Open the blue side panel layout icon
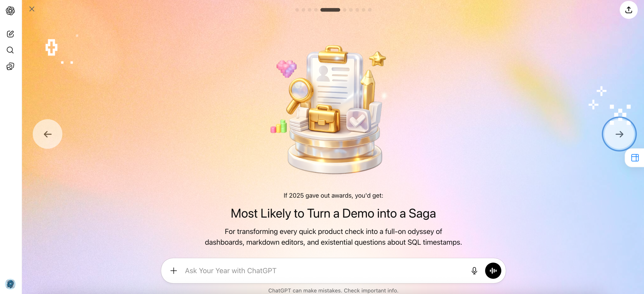 [635, 158]
